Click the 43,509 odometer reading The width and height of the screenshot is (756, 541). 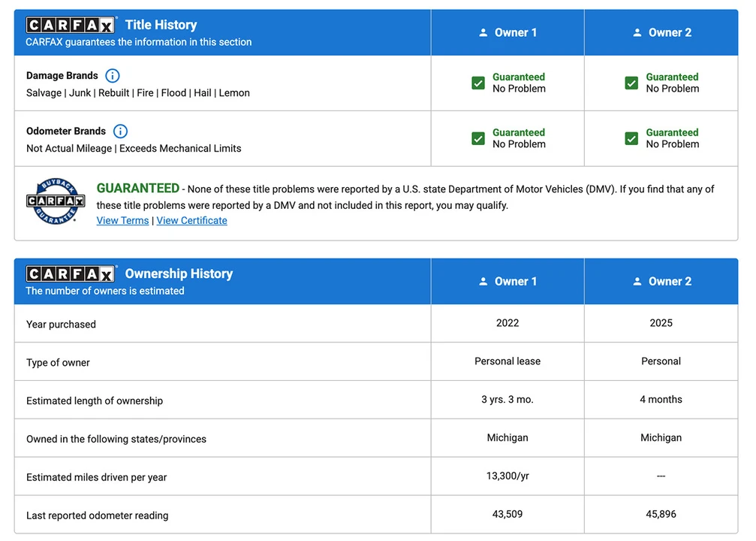[x=508, y=514]
